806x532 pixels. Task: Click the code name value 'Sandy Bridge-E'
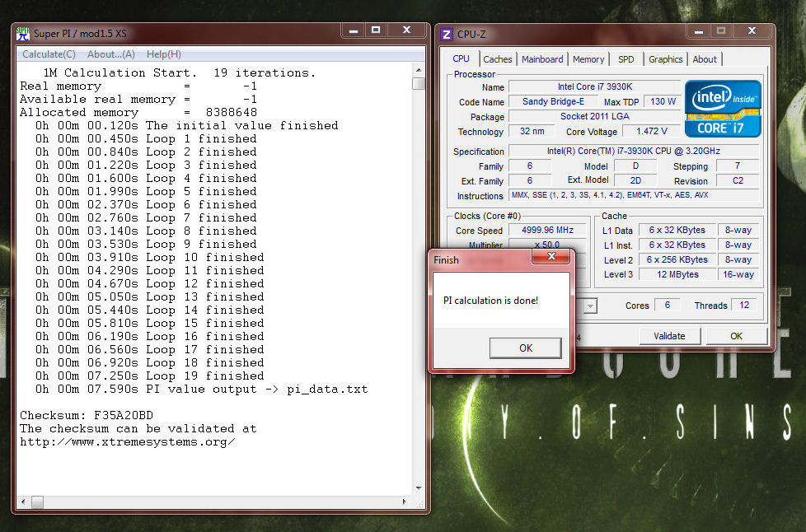553,101
